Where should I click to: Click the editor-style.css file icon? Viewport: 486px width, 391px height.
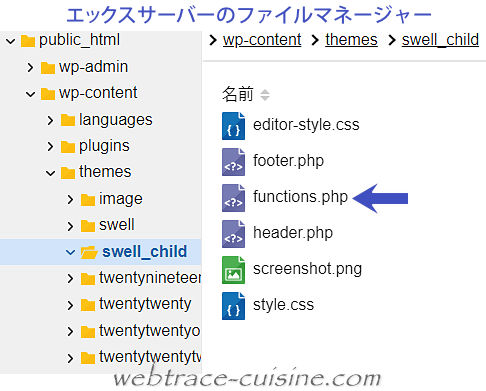[233, 126]
